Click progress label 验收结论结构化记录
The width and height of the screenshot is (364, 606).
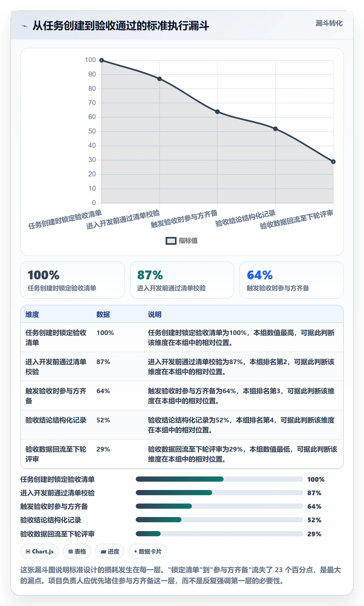click(51, 520)
